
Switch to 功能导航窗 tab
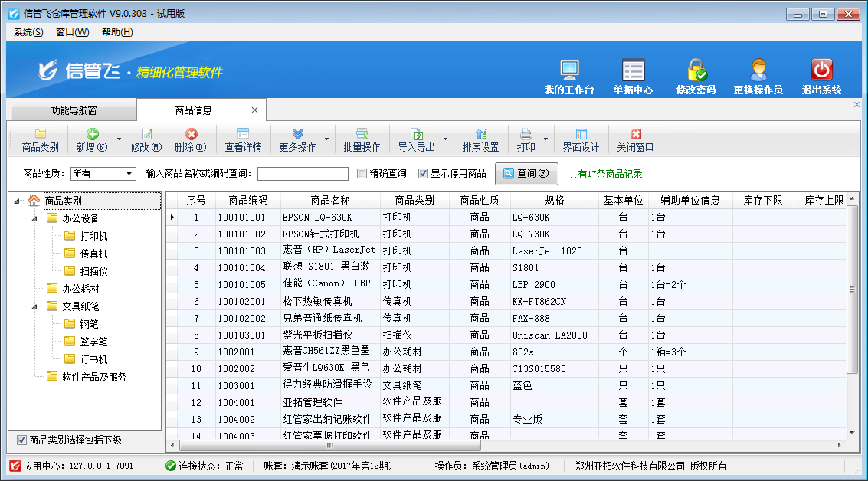coord(74,110)
